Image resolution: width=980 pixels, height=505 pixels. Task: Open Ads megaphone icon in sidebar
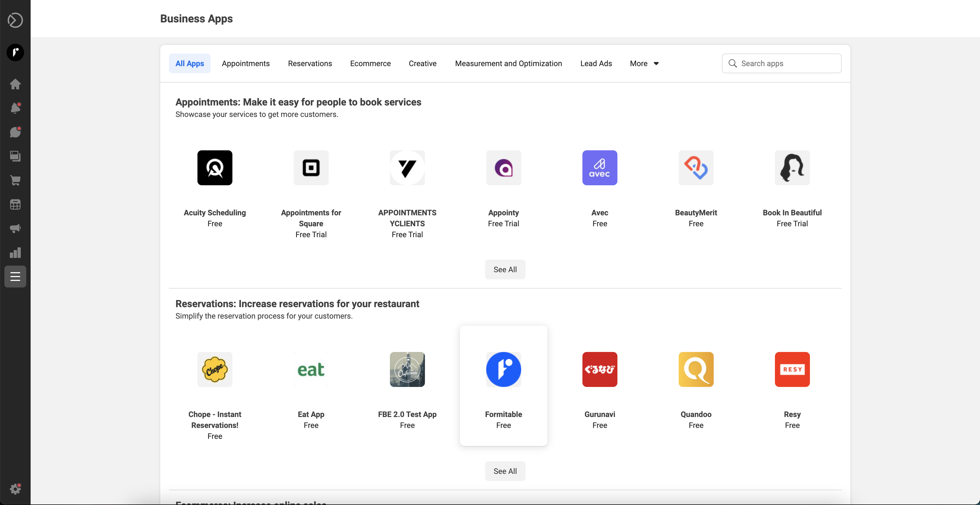15,228
